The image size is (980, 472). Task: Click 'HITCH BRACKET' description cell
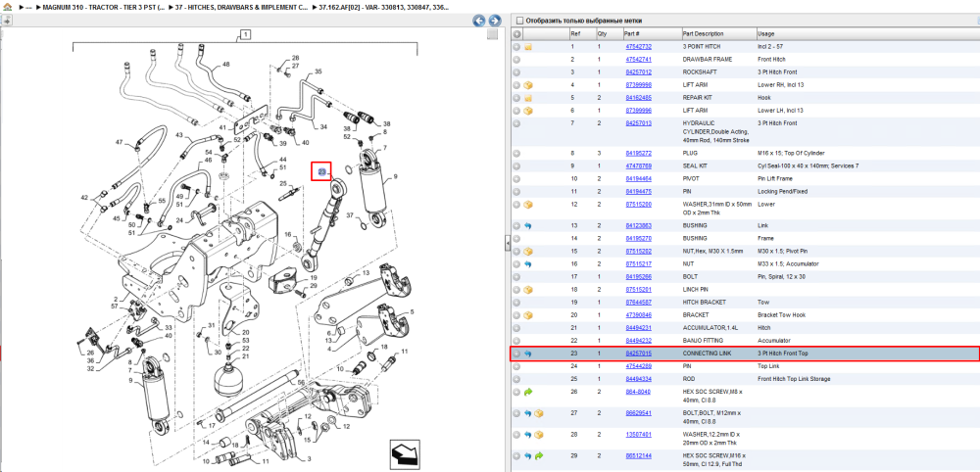pyautogui.click(x=704, y=303)
